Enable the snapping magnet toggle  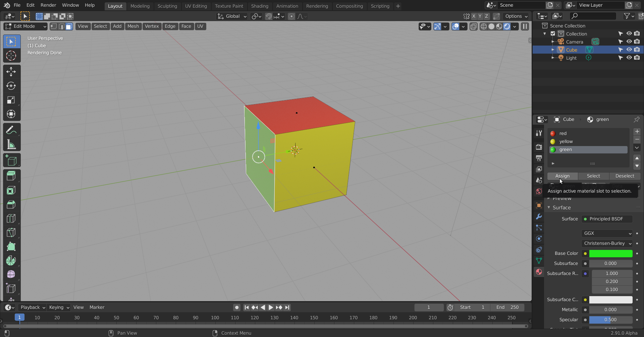pos(268,16)
